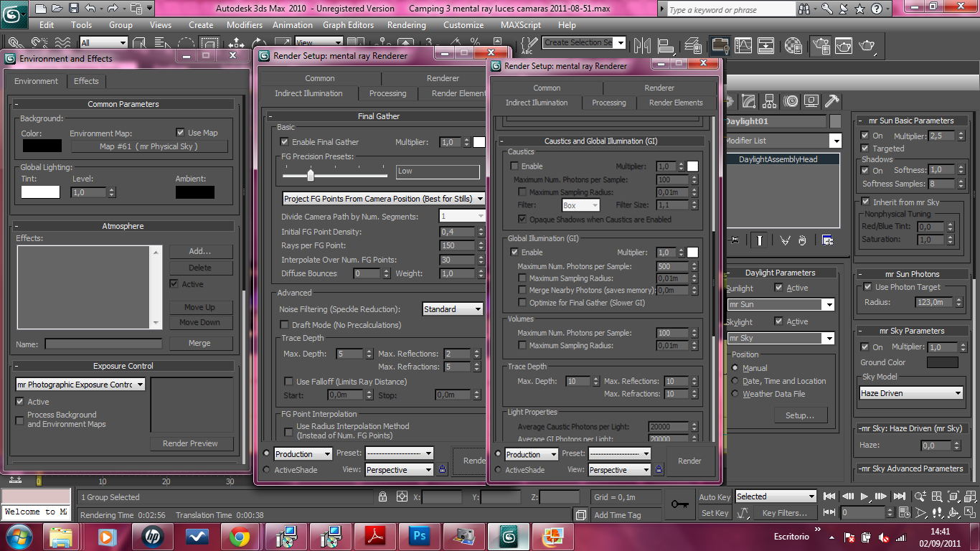The width and height of the screenshot is (980, 551).
Task: Click Render in the front Render Setup window
Action: point(689,461)
